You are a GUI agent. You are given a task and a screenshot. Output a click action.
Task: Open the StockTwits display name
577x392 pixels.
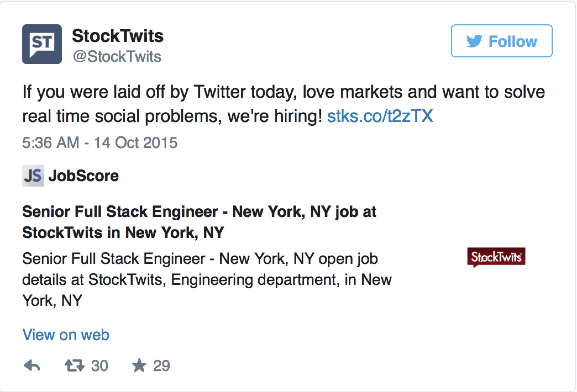[118, 36]
